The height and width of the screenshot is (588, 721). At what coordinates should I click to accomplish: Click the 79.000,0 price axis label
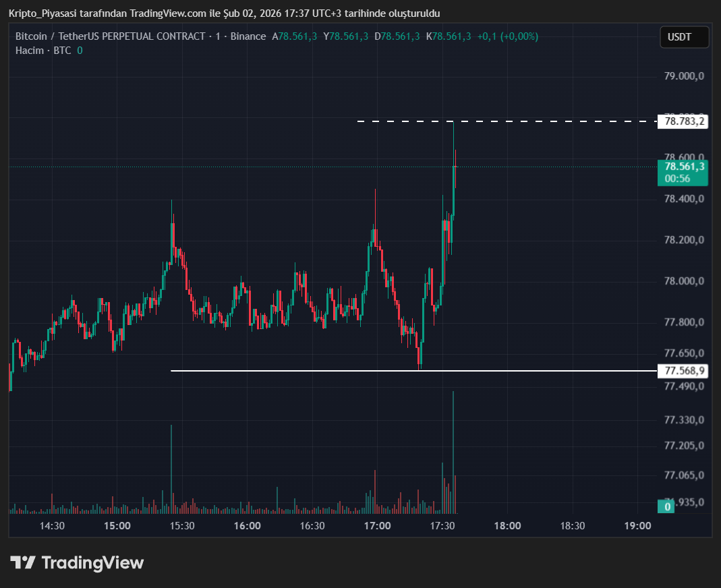tap(684, 76)
